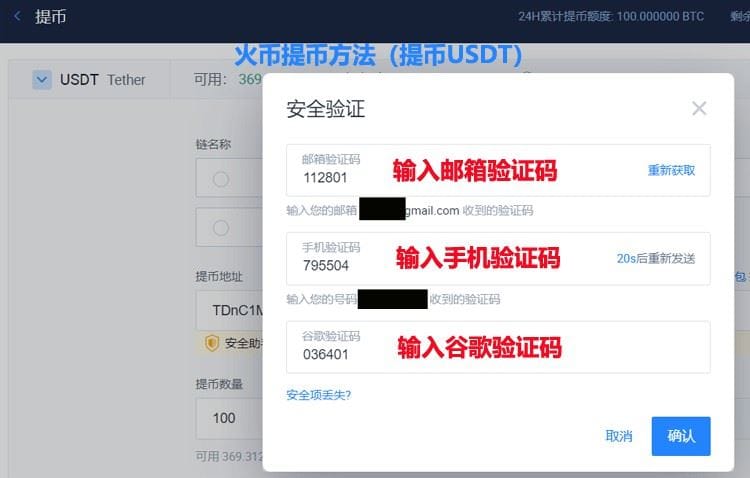The width and height of the screenshot is (750, 478).
Task: Open the 安全项丢失? link
Action: click(319, 395)
